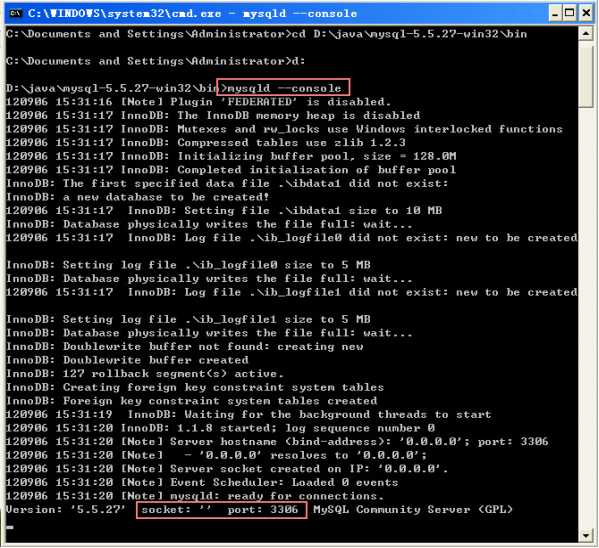Minimize the cmd.exe console window
The height and width of the screenshot is (548, 599).
click(x=555, y=14)
